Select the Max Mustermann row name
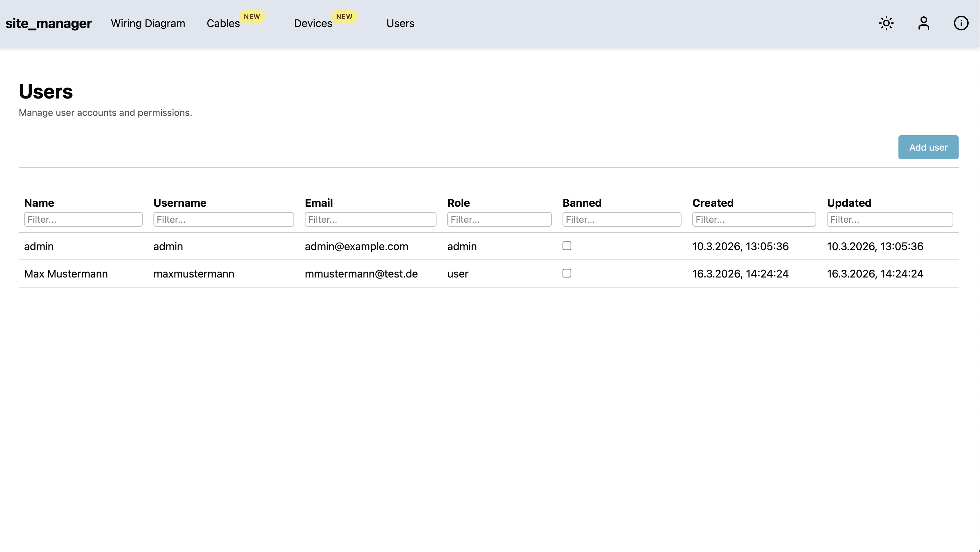The height and width of the screenshot is (552, 980). pyautogui.click(x=66, y=274)
